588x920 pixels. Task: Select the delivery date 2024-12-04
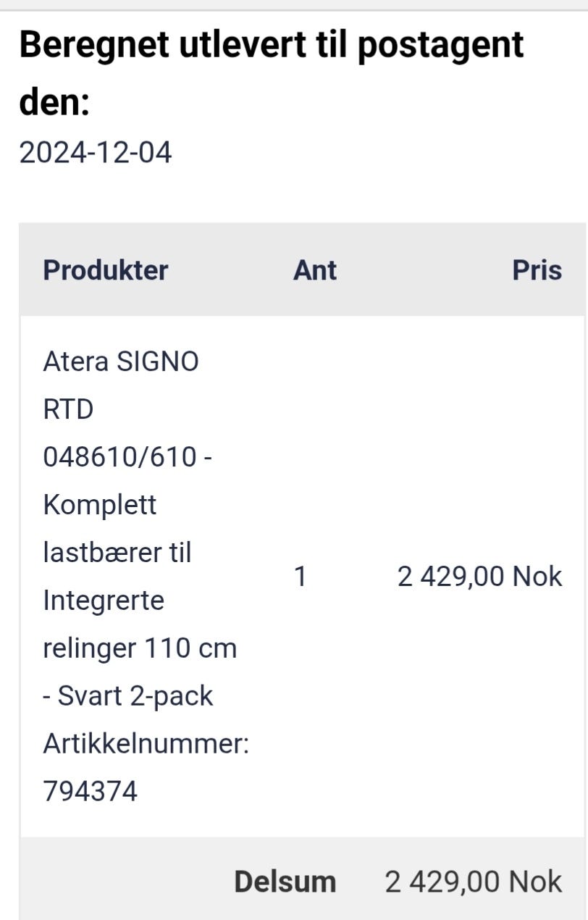click(x=96, y=153)
